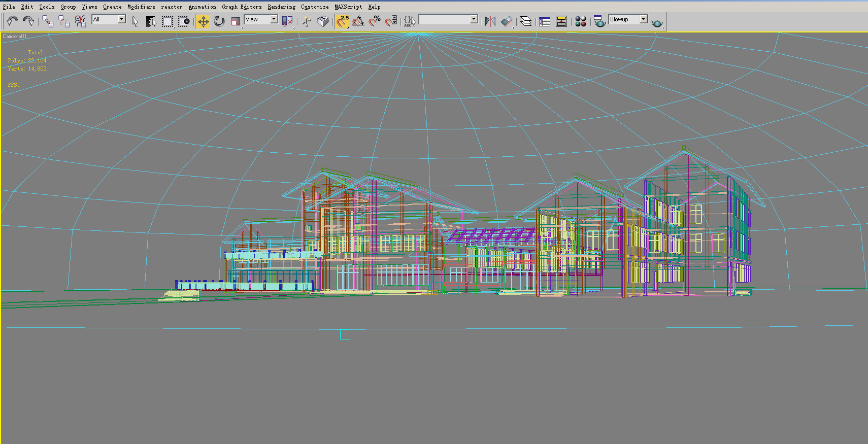The width and height of the screenshot is (868, 444).
Task: Open the View coordinate system dropdown
Action: (x=274, y=19)
